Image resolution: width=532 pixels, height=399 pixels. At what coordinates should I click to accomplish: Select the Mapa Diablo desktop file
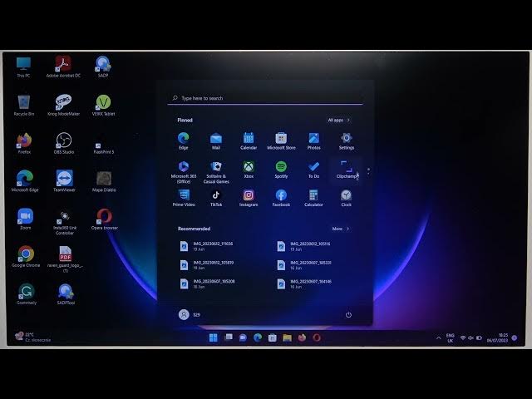coord(104,181)
